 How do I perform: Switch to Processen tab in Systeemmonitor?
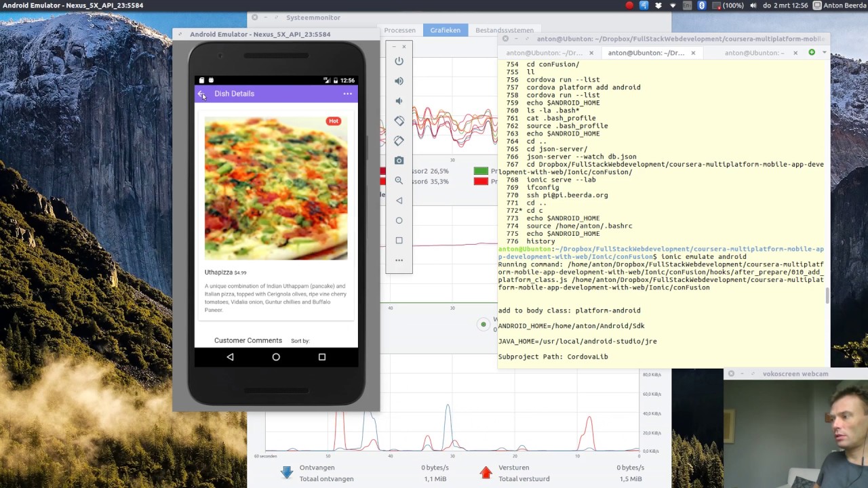(399, 30)
